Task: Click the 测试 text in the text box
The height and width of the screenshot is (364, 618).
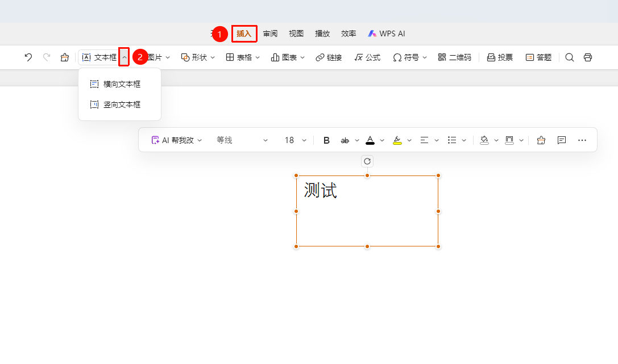Action: pyautogui.click(x=321, y=190)
